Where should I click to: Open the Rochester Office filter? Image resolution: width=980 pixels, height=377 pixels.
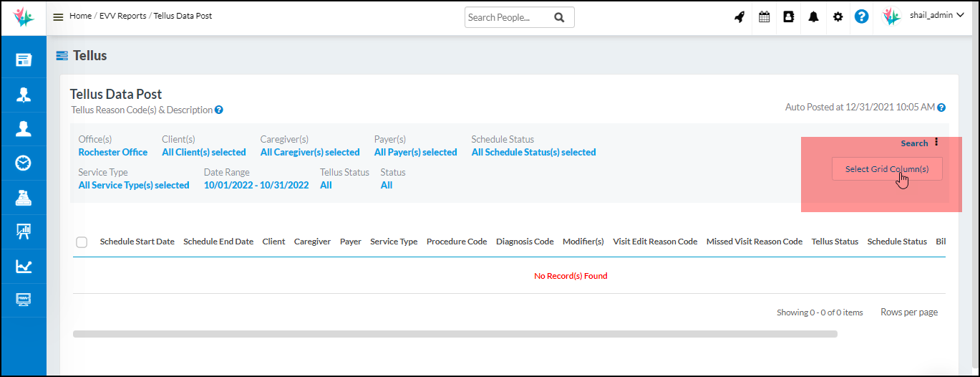pos(112,152)
